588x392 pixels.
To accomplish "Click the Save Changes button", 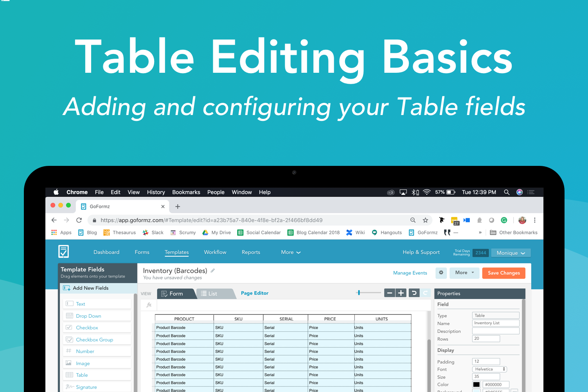I will tap(504, 273).
